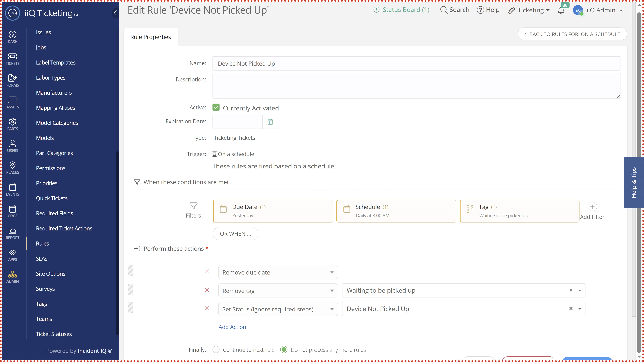
Task: Click the Add Filter plus icon
Action: 592,207
